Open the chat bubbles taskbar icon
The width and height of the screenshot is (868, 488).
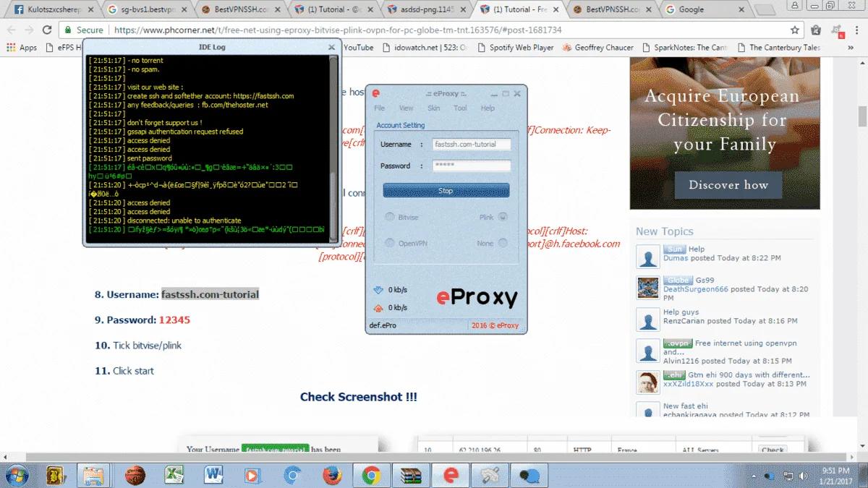tap(529, 475)
